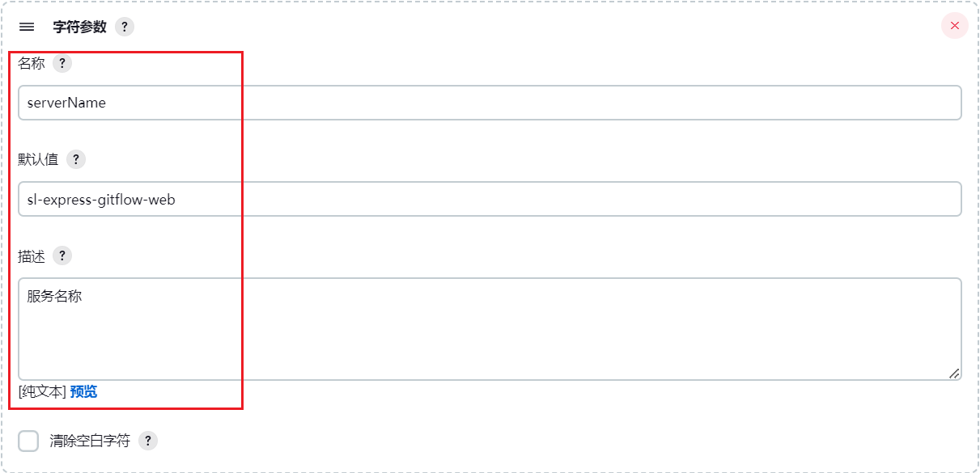Image resolution: width=980 pixels, height=473 pixels.
Task: Click the 字符参数 section title
Action: click(x=79, y=27)
